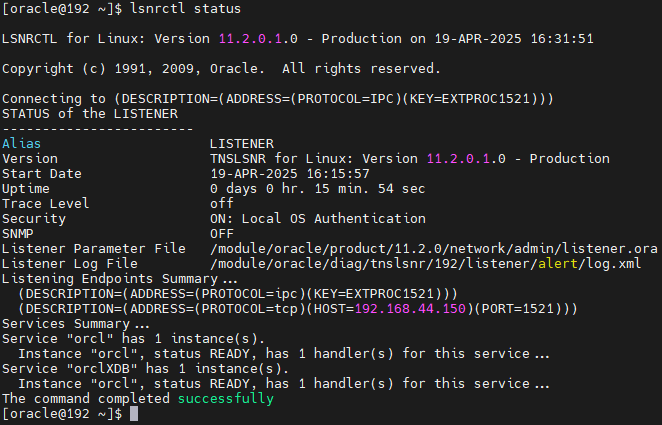Click 'Listening Endpoints Summary...' heading
The height and width of the screenshot is (425, 662).
click(x=120, y=279)
